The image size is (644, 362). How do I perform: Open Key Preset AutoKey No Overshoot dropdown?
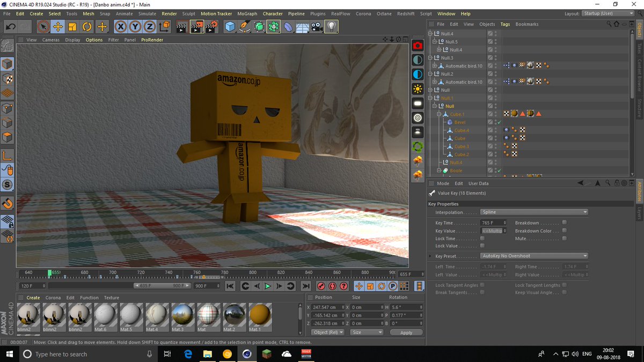pyautogui.click(x=535, y=256)
